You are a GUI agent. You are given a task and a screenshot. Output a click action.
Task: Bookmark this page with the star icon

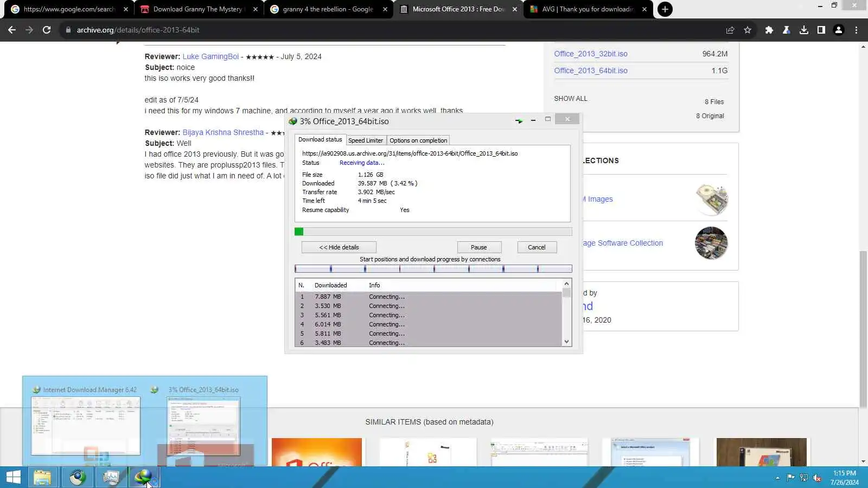point(748,30)
